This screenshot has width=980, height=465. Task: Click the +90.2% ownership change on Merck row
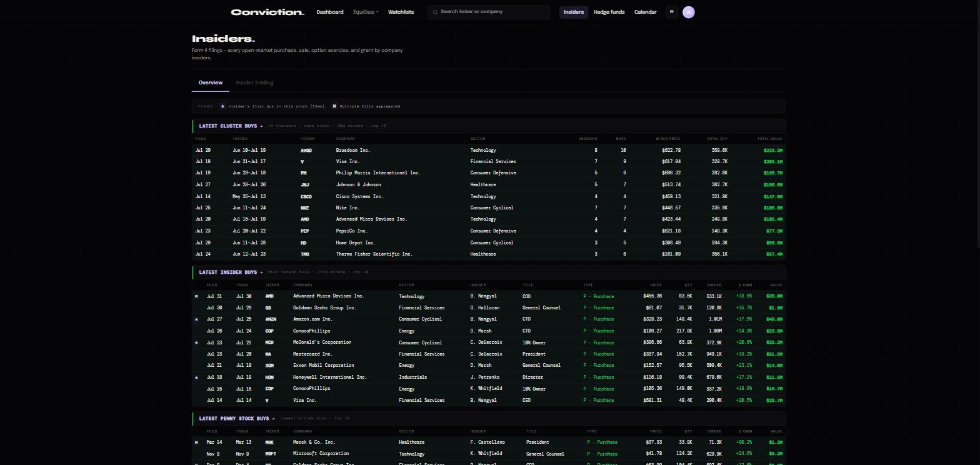pos(743,442)
